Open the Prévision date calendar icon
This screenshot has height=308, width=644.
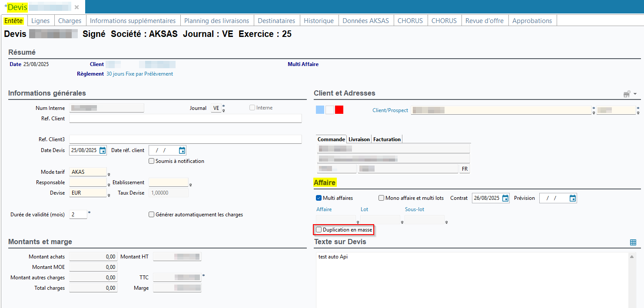click(x=573, y=198)
